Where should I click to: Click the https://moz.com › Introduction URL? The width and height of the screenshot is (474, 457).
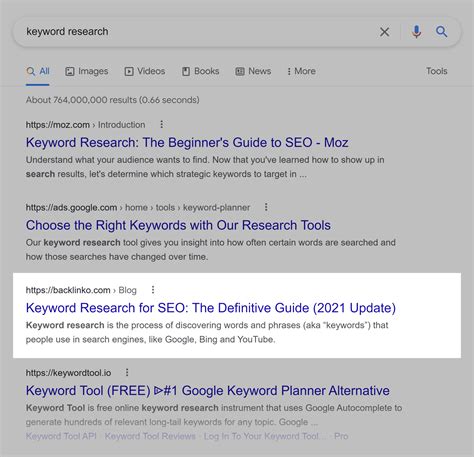[x=85, y=125]
